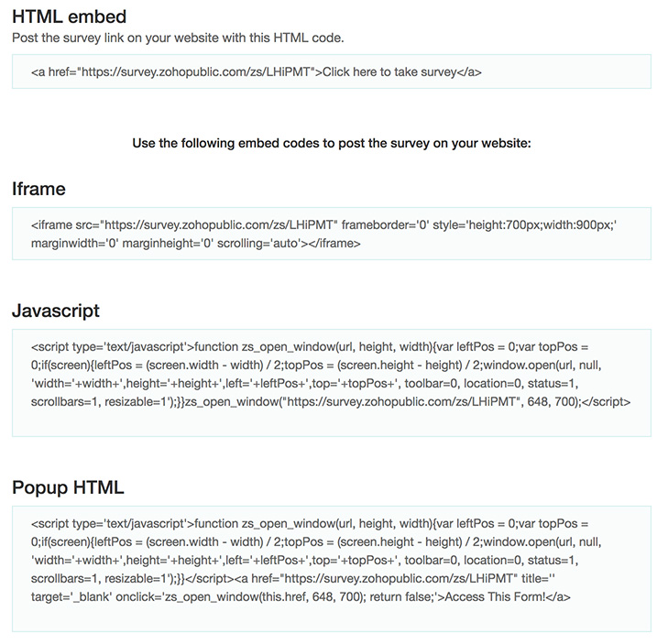668x644 pixels.
Task: Click the Popup HTML section heading
Action: tap(68, 487)
